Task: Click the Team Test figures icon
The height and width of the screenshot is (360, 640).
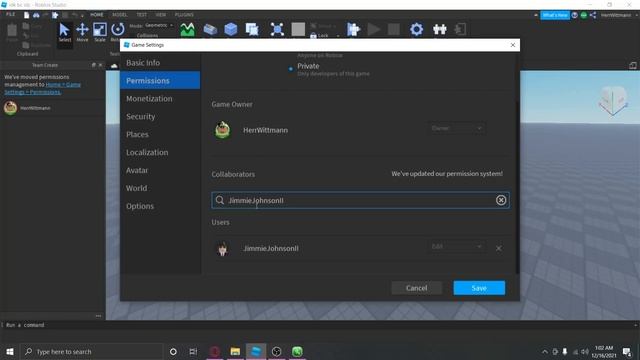Action: click(439, 29)
